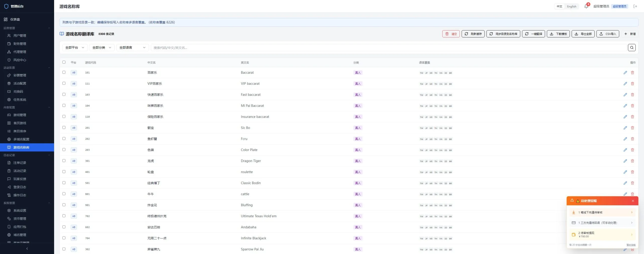Click the red 清空 button
The height and width of the screenshot is (254, 644).
[451, 34]
